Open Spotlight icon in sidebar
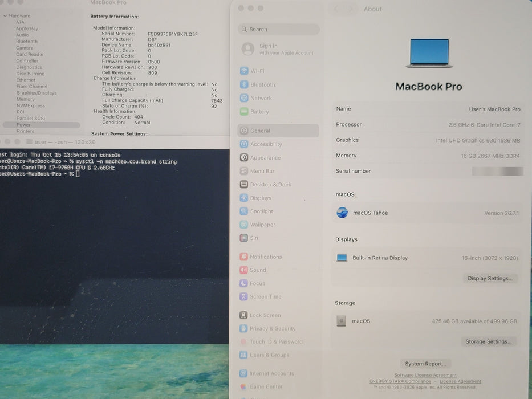This screenshot has height=399, width=532. click(244, 211)
